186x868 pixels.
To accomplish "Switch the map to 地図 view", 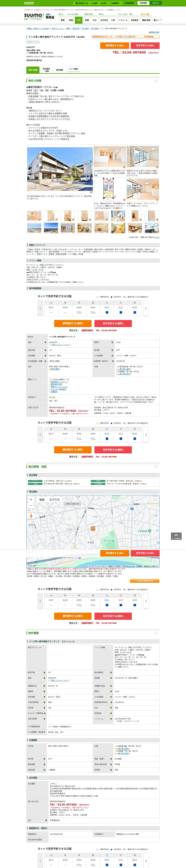I will tap(42, 500).
